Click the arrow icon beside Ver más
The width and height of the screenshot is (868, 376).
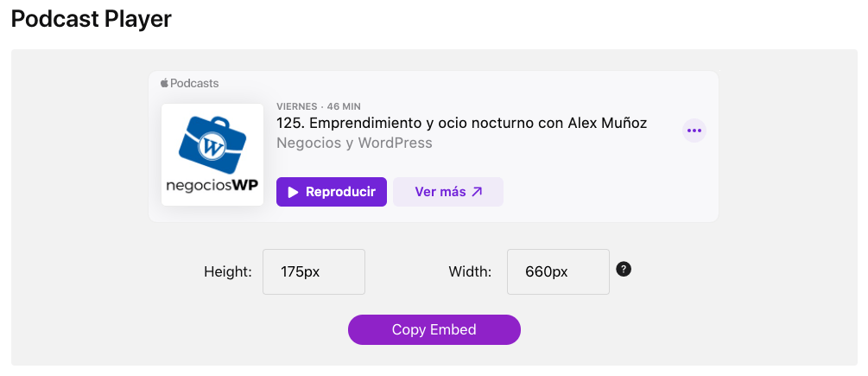(x=477, y=192)
